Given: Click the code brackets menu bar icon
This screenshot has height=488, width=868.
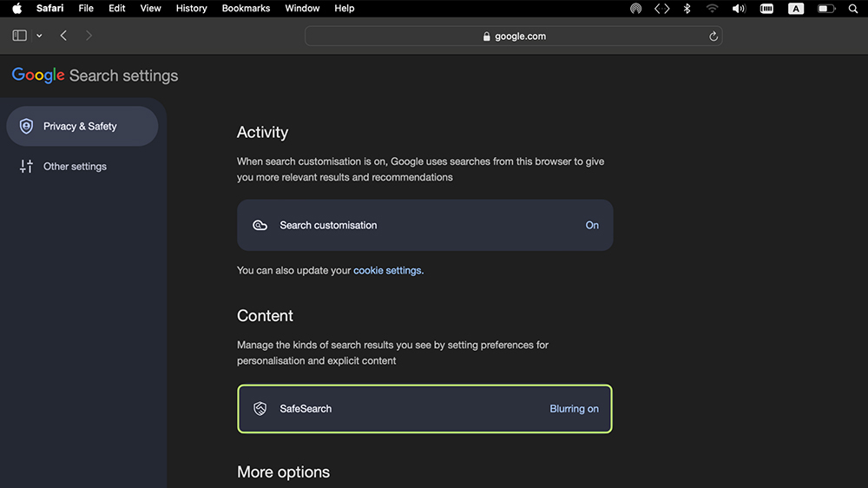Looking at the screenshot, I should [x=661, y=9].
